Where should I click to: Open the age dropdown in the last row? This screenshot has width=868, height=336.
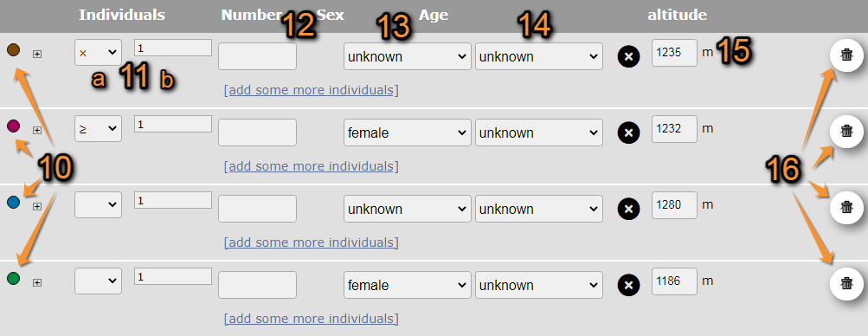(x=538, y=285)
